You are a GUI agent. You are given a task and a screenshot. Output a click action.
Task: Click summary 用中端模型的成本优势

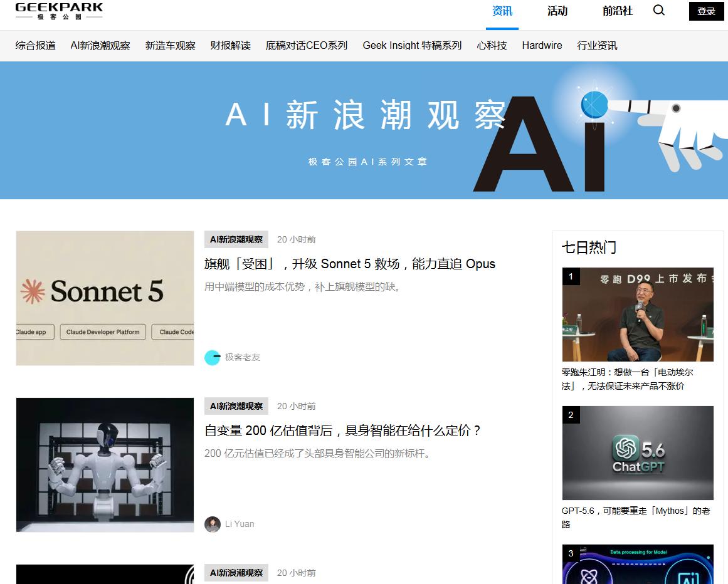[303, 286]
